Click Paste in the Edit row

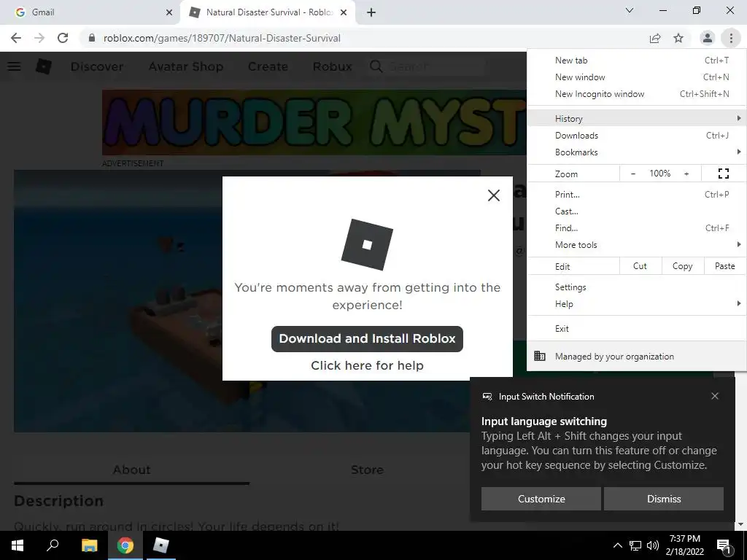coord(725,266)
